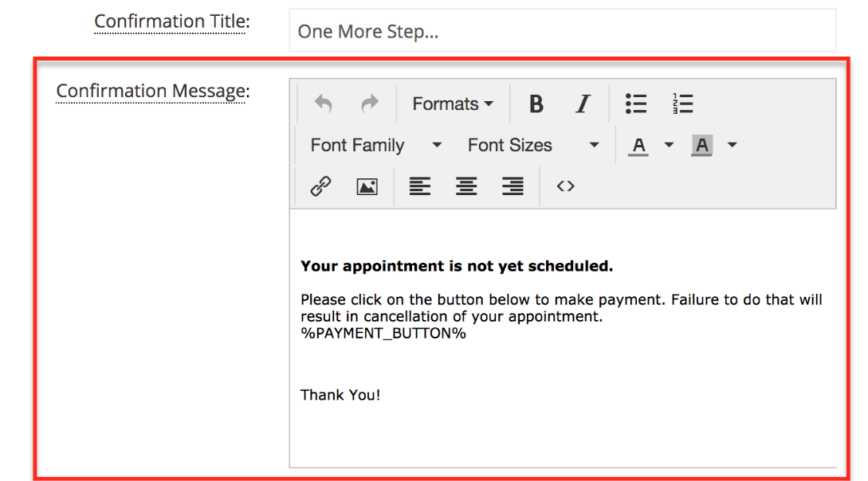Click the Undo arrow icon

coord(325,104)
